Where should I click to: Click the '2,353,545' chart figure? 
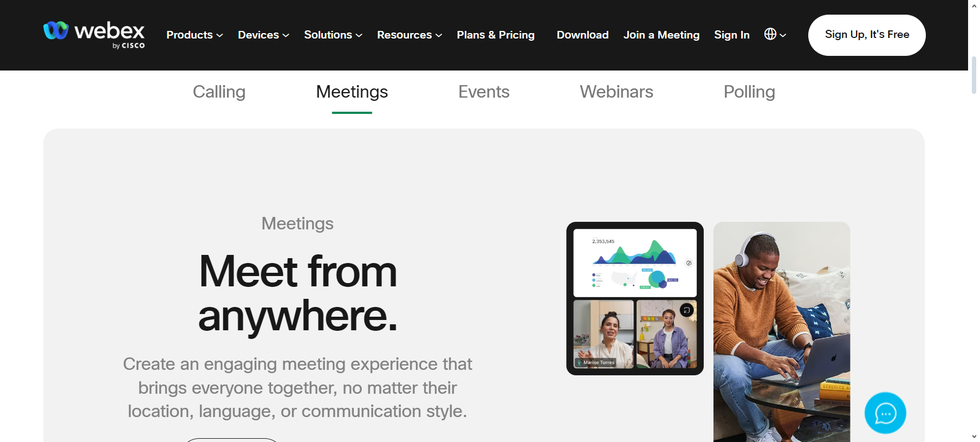tap(603, 241)
